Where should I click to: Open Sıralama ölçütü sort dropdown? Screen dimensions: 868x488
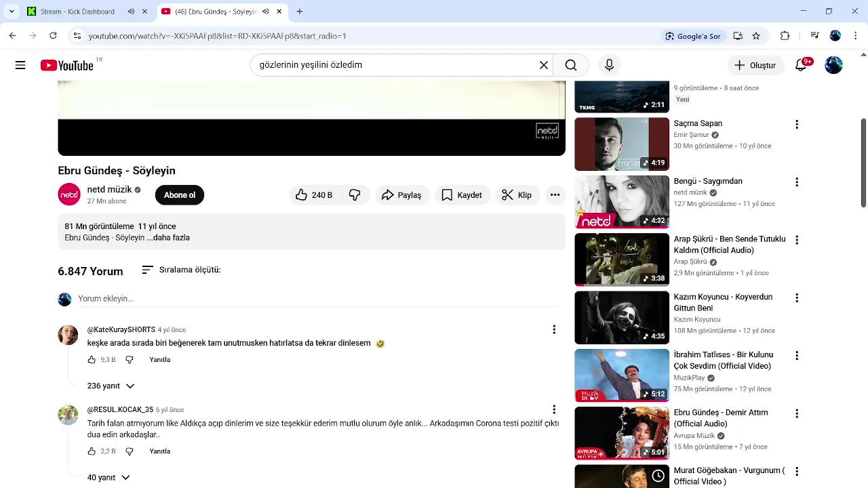181,270
